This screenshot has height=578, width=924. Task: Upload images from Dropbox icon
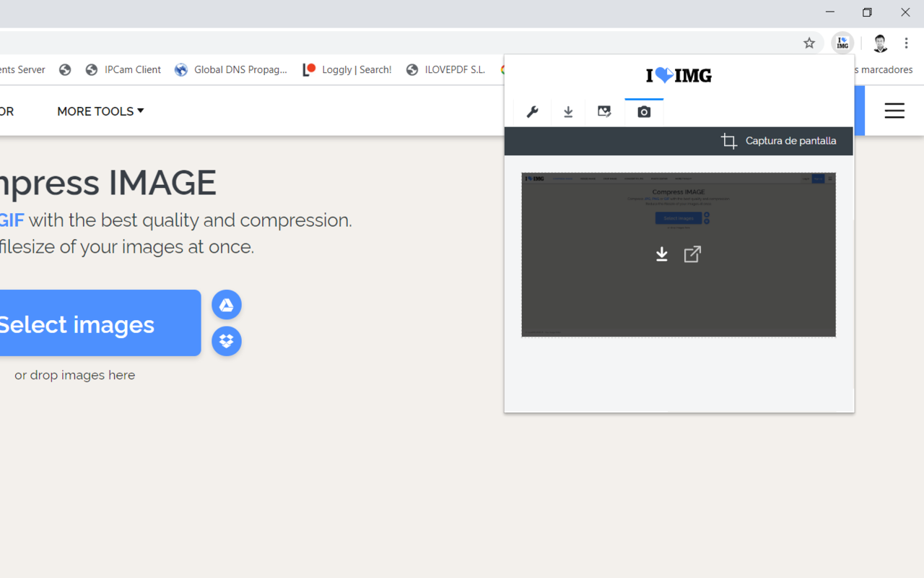226,340
